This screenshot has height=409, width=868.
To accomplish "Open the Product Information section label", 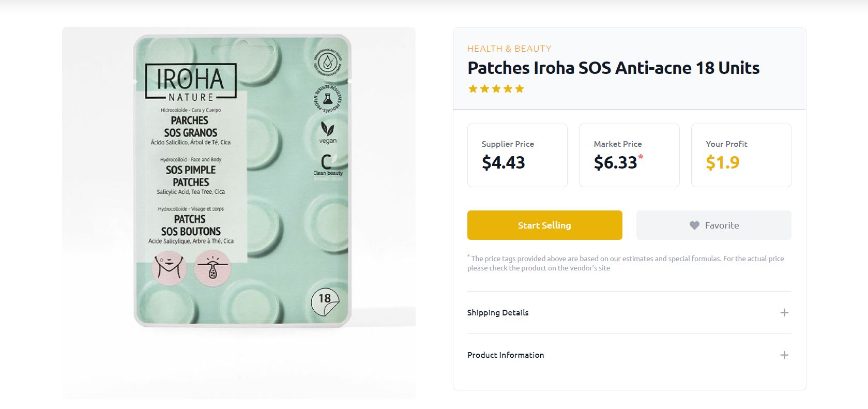I will tap(506, 355).
